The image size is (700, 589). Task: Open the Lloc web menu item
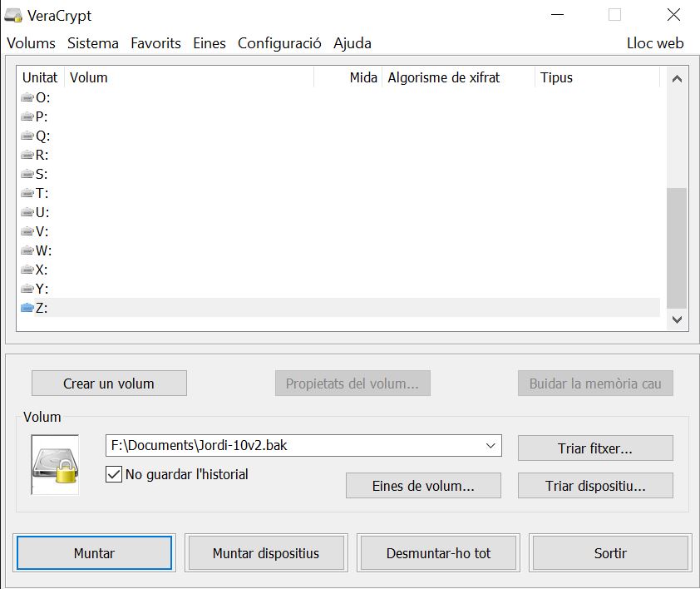point(655,43)
